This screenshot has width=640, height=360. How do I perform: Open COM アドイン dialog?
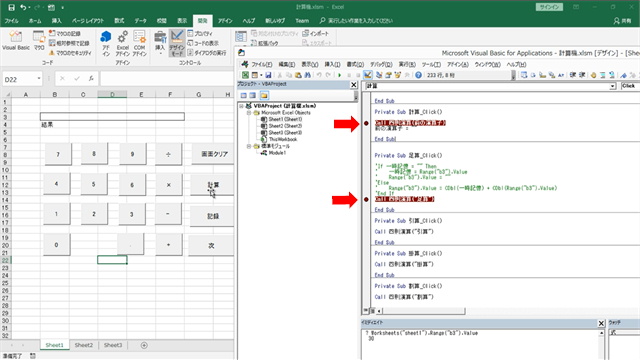[x=139, y=43]
